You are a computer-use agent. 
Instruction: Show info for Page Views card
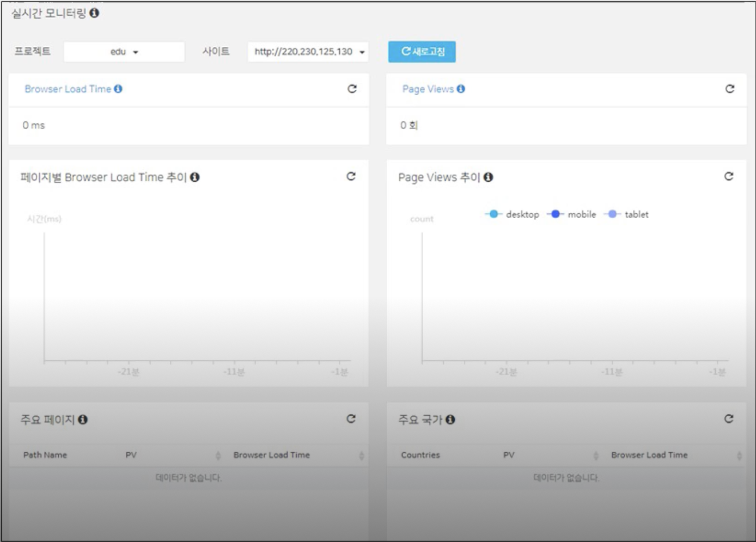[461, 89]
